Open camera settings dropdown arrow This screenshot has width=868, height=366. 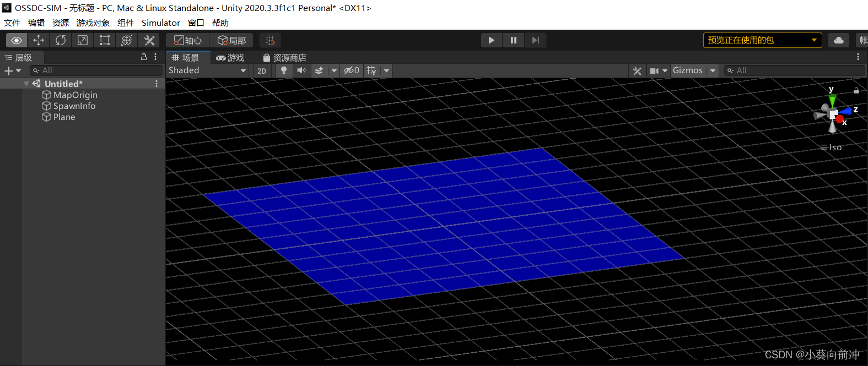(665, 70)
